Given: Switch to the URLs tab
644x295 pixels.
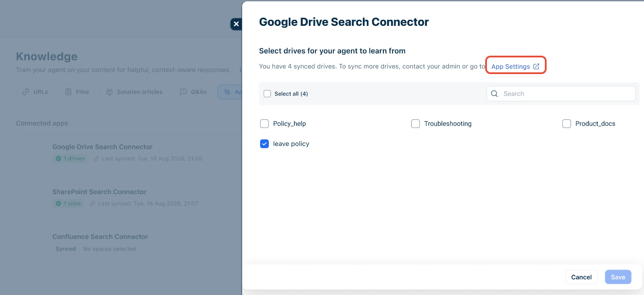Looking at the screenshot, I should [35, 92].
